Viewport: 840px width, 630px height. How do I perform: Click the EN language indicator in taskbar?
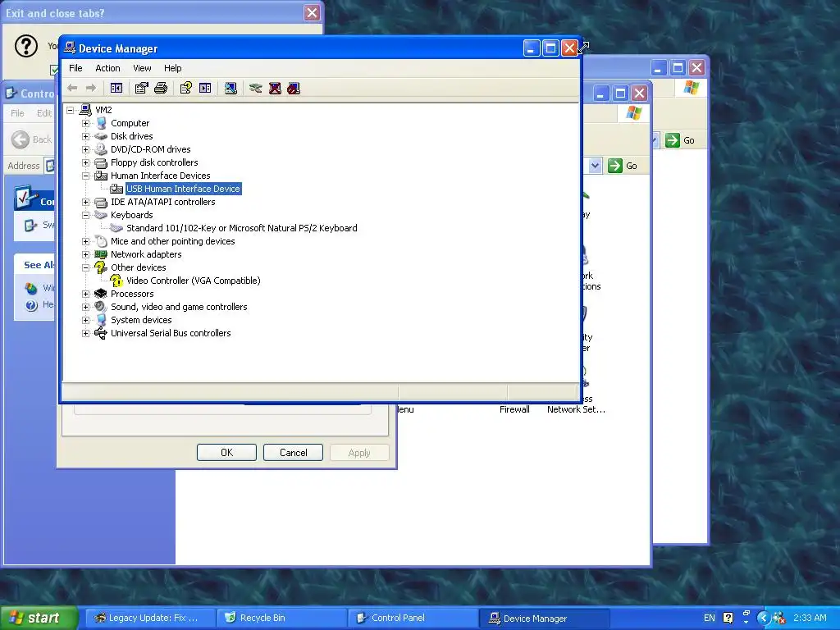click(710, 618)
